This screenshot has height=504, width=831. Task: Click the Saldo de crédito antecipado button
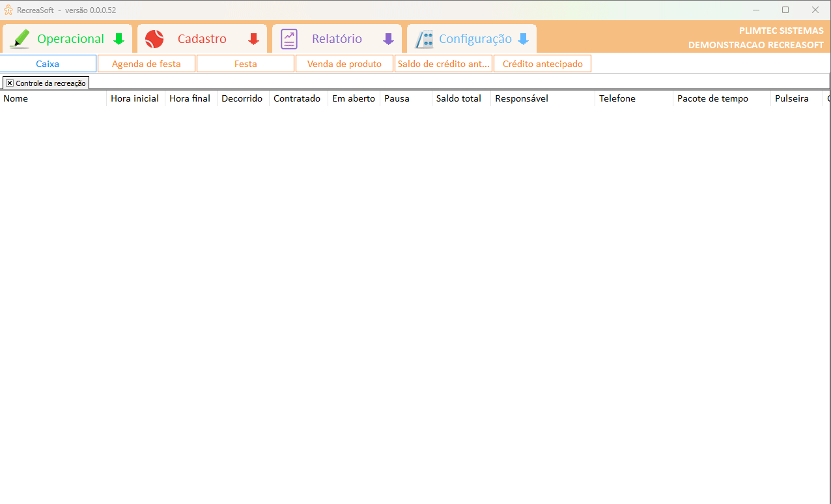click(444, 64)
